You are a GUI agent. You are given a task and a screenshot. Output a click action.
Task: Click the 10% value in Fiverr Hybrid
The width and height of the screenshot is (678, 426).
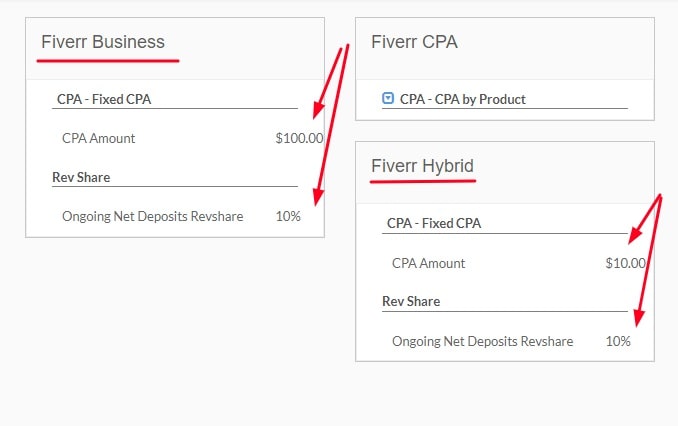pos(618,341)
